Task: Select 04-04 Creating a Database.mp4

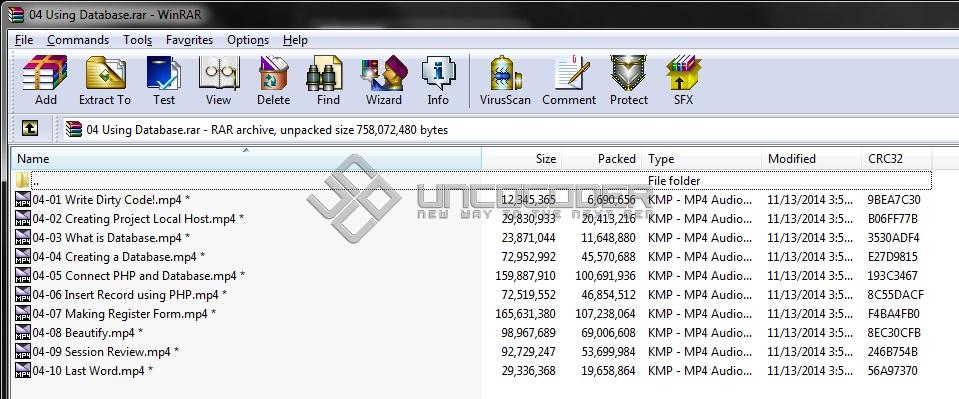Action: pyautogui.click(x=119, y=256)
